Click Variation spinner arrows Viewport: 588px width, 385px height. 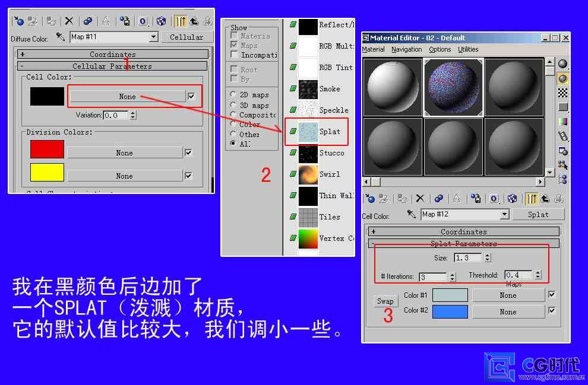click(132, 115)
